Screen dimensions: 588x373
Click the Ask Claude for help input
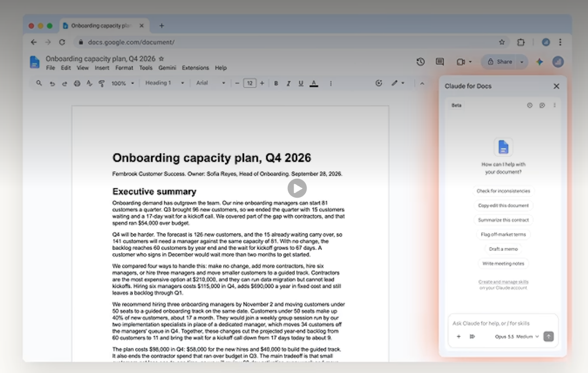(x=502, y=323)
